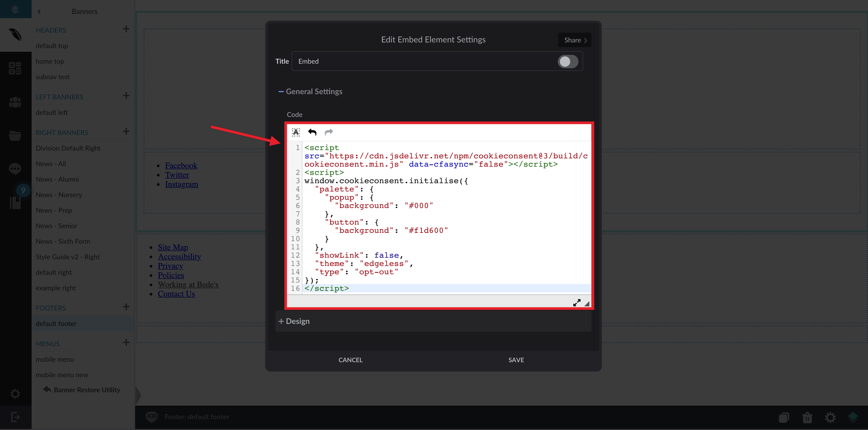Click the select-all icon in code toolbar
This screenshot has height=430, width=868.
[295, 132]
